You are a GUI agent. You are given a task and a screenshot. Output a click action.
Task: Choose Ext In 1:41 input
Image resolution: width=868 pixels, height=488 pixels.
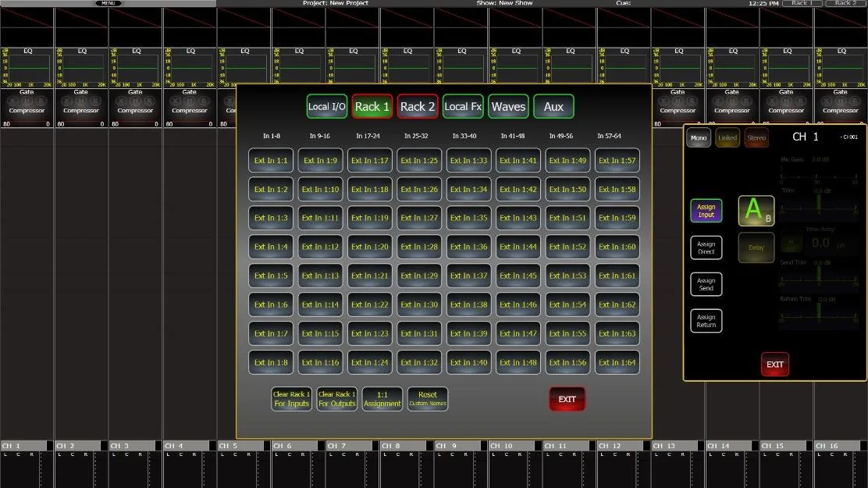click(518, 161)
